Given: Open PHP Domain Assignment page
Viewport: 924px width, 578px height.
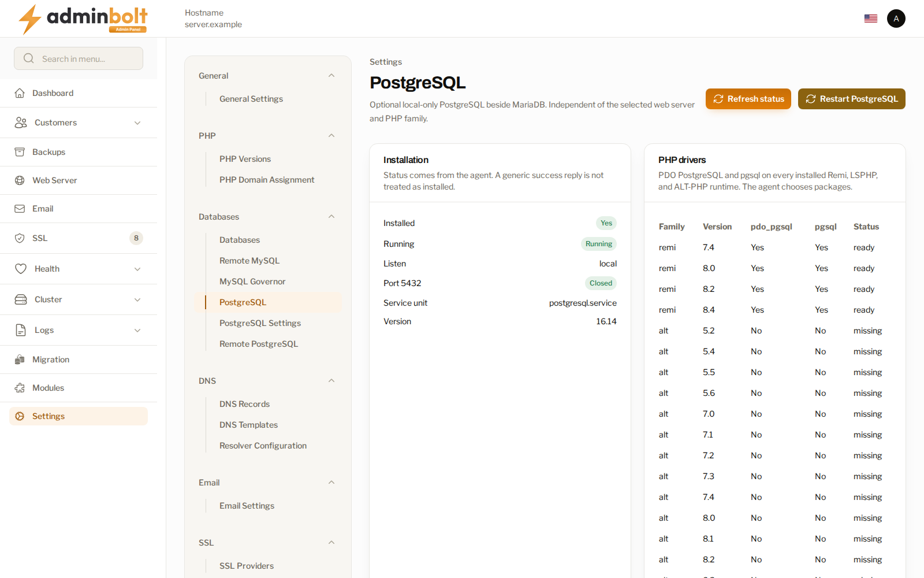Looking at the screenshot, I should point(267,180).
